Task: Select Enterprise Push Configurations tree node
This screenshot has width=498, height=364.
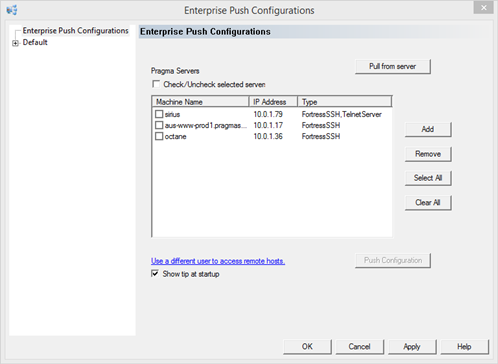Action: [75, 31]
